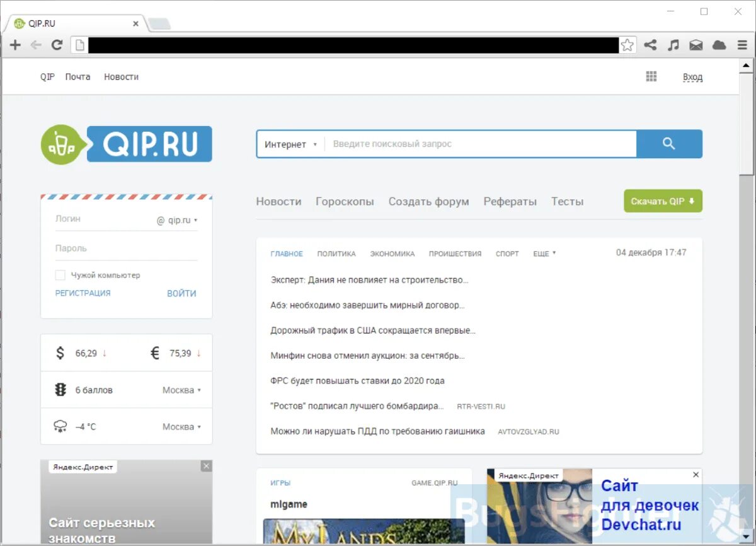This screenshot has width=756, height=546.
Task: Open the apps grid icon beside Вход
Action: [651, 76]
